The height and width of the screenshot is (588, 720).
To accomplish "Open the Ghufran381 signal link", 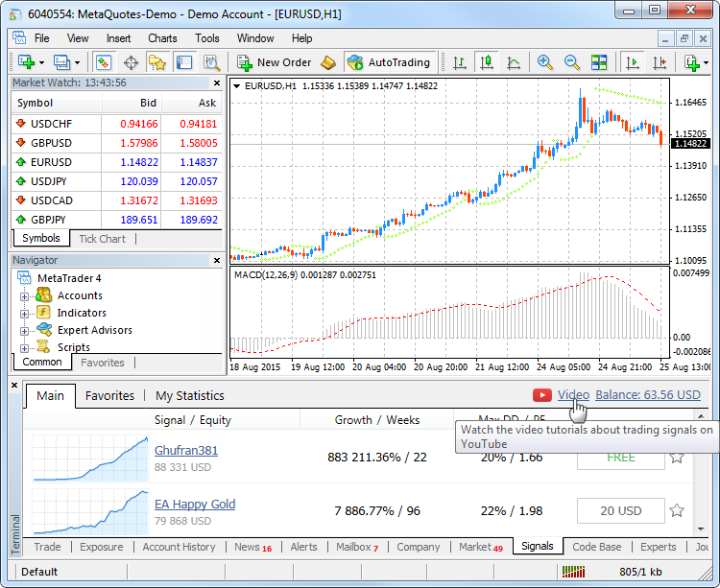I will (x=186, y=450).
